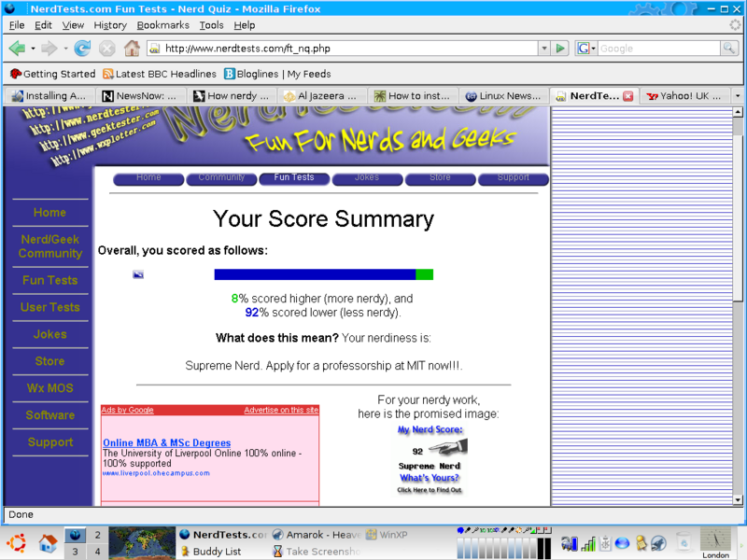Click the London clock applet
This screenshot has height=560, width=747.
tap(715, 543)
